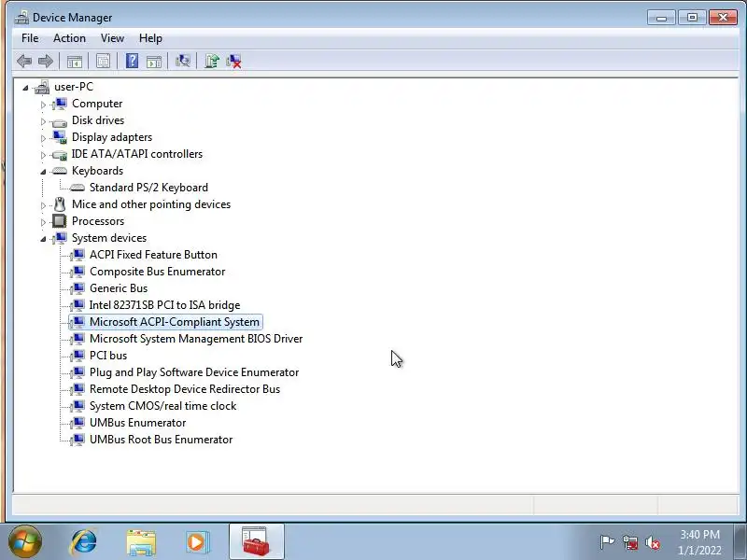Expand Mice and other pointing devices arrow

(43, 205)
